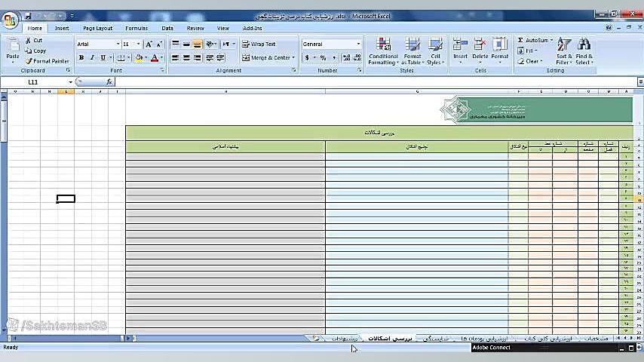
Task: Open the Office Button menu
Action: (10, 20)
